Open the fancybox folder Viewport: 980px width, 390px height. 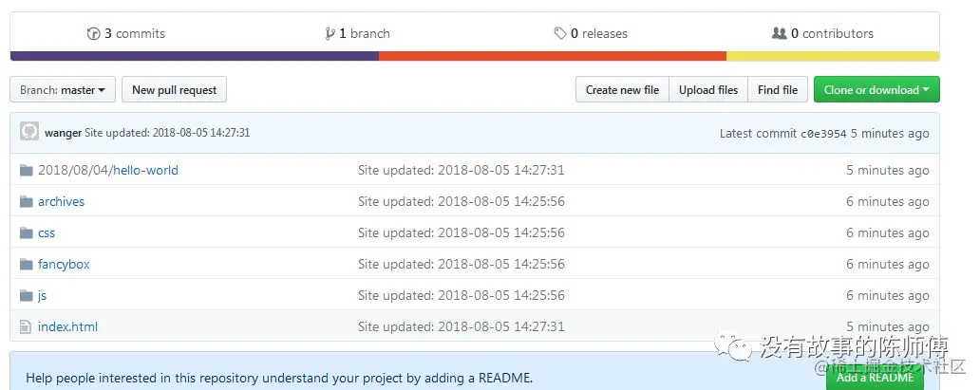(64, 265)
